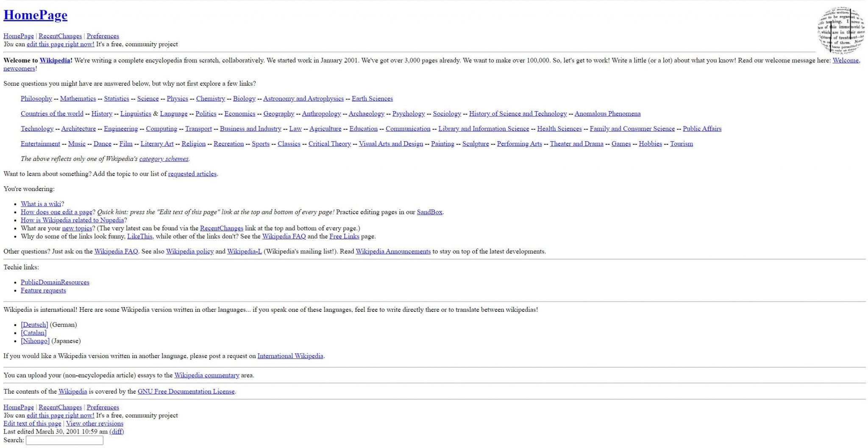Screen dimensions: 868x448
Task: Open the Deutsch German Wikipedia
Action: 34,325
